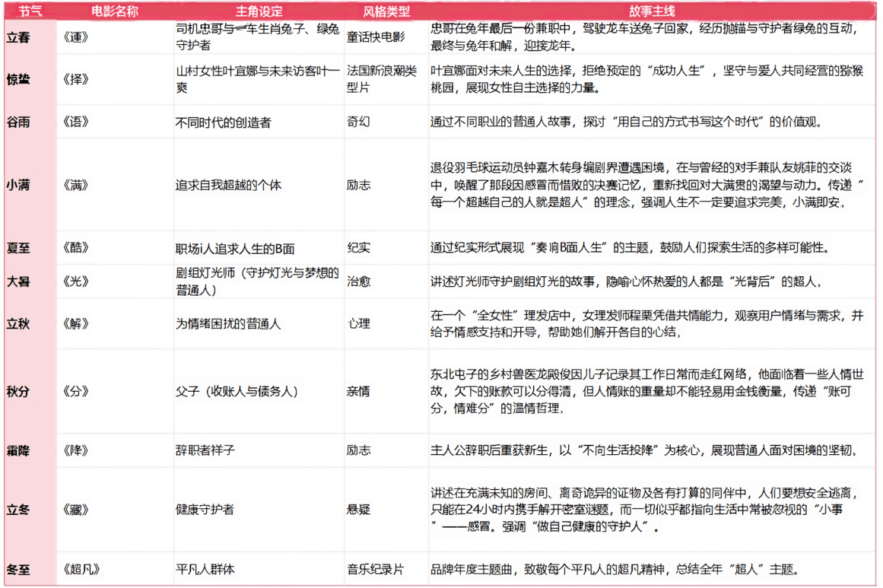This screenshot has height=588, width=883.
Task: Click the movie title 《降》
Action: coord(75,450)
